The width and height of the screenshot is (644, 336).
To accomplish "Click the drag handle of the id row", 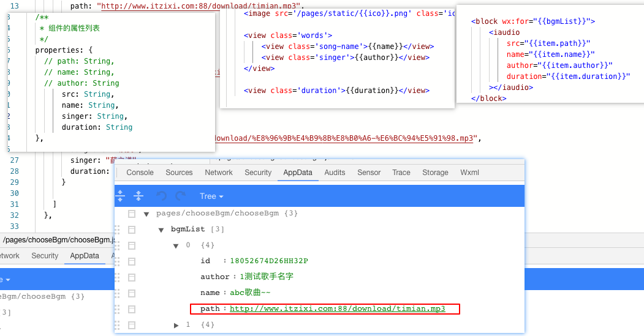I will (118, 261).
